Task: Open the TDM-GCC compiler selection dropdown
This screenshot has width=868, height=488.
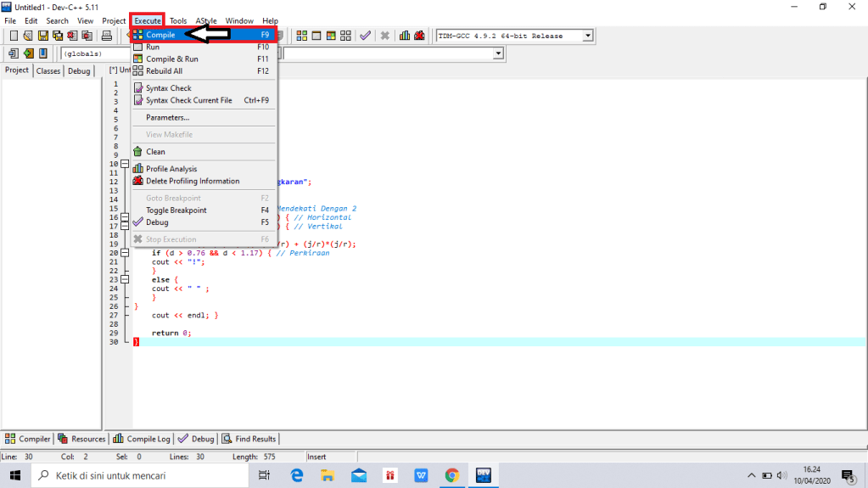Action: [586, 36]
